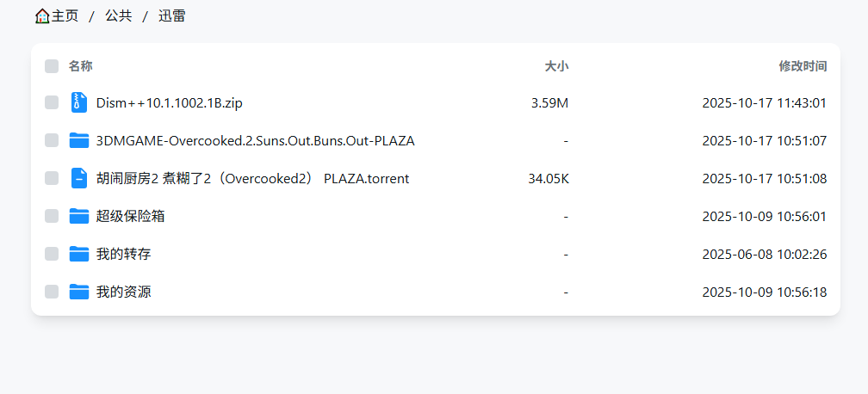Click the torrent file document icon
Viewport: 868px width, 394px height.
click(x=79, y=178)
